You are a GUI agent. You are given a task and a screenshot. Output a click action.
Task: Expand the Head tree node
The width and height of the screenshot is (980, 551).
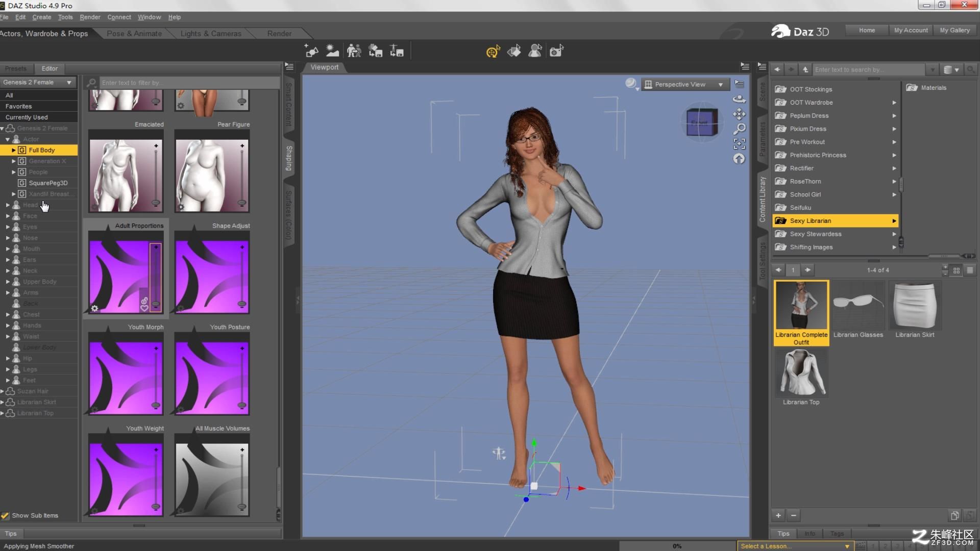point(8,205)
